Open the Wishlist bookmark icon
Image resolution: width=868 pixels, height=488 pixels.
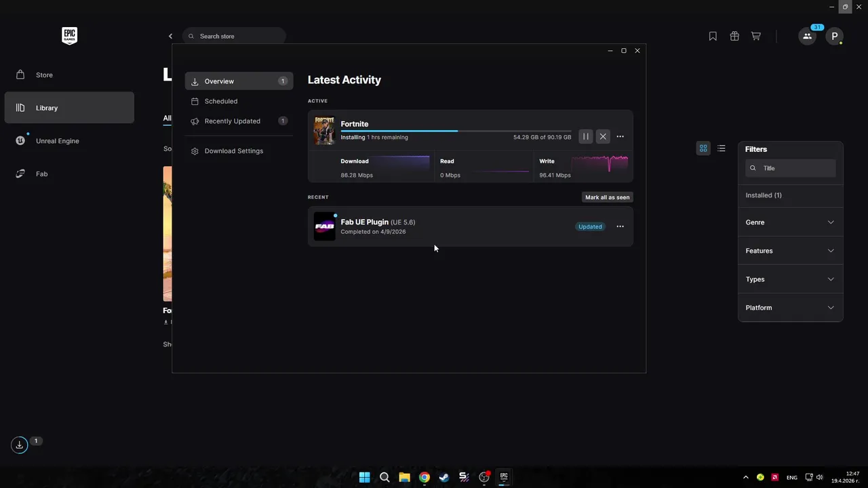[713, 36]
